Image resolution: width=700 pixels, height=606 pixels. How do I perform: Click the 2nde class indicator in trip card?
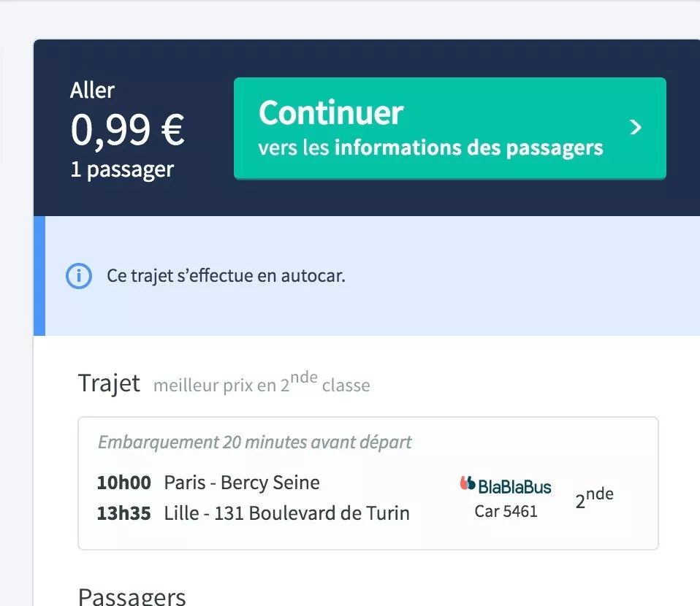coord(594,497)
